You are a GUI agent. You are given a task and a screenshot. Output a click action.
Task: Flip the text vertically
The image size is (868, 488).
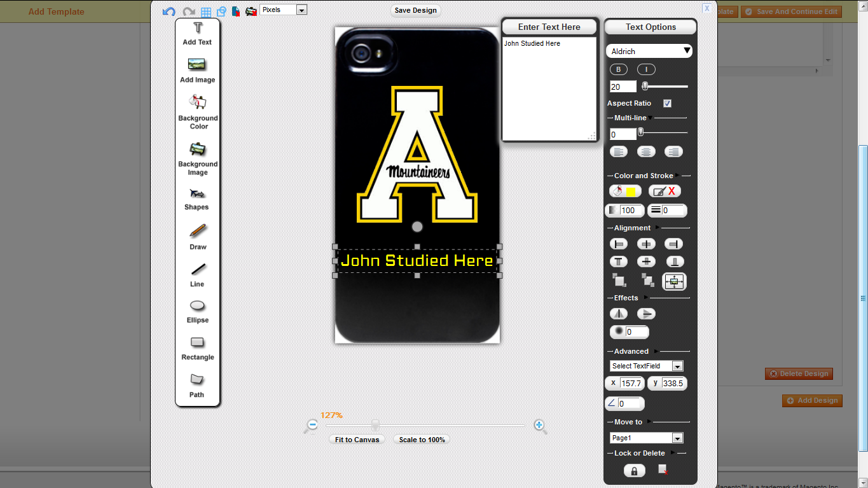[x=646, y=314]
